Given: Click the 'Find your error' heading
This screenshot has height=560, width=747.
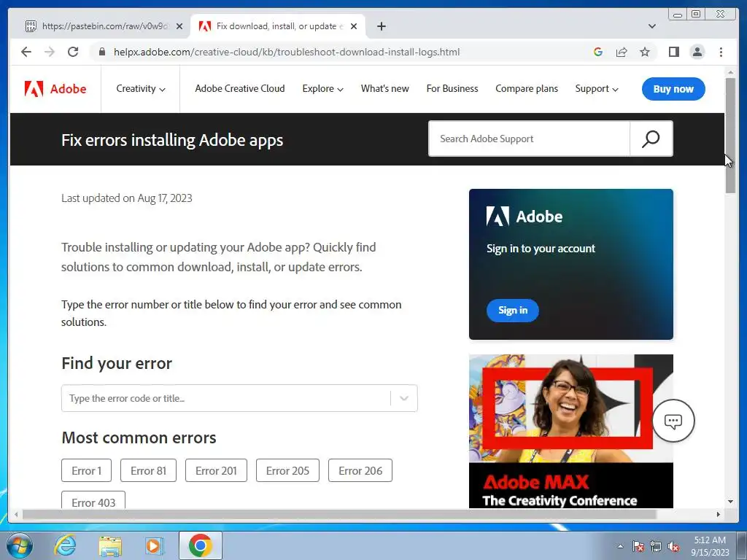Looking at the screenshot, I should 117,363.
